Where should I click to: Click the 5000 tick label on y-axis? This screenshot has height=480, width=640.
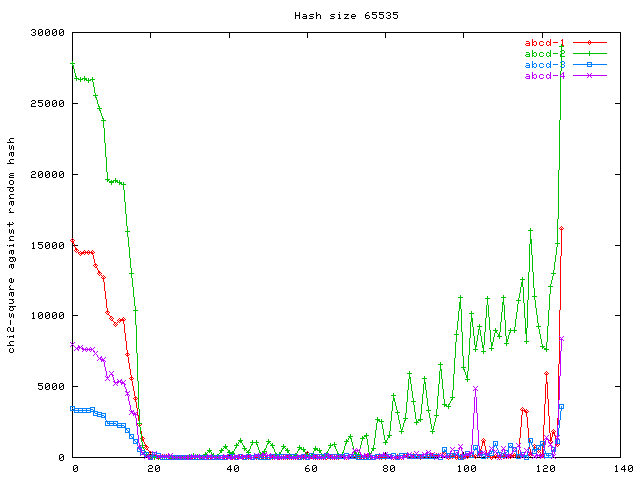coord(50,387)
